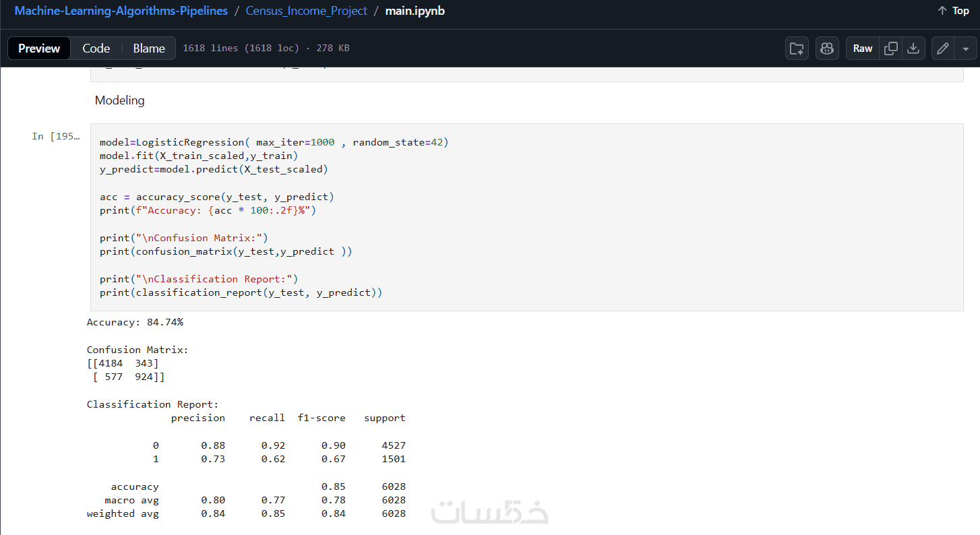Click f1-score 0.90 for class 0
980x535 pixels.
point(334,445)
